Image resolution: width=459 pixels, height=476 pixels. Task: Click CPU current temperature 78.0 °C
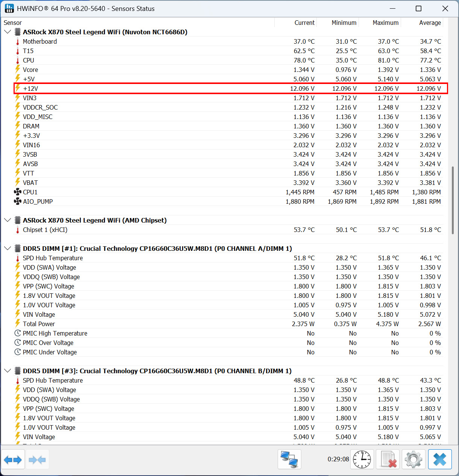click(304, 60)
